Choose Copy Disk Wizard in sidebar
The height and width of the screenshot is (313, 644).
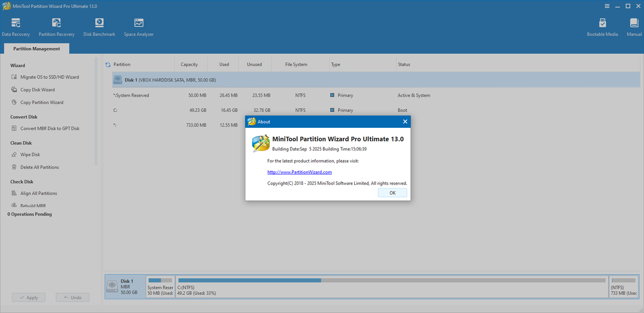click(38, 90)
